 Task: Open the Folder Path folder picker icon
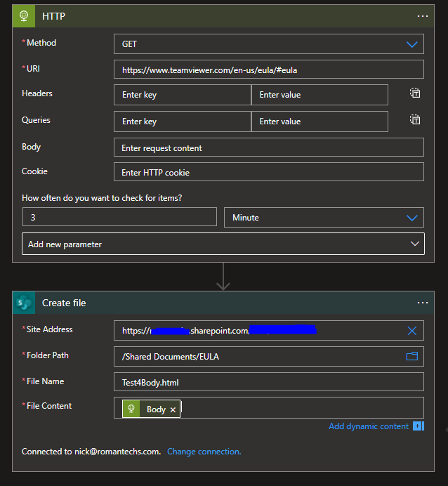(x=411, y=357)
